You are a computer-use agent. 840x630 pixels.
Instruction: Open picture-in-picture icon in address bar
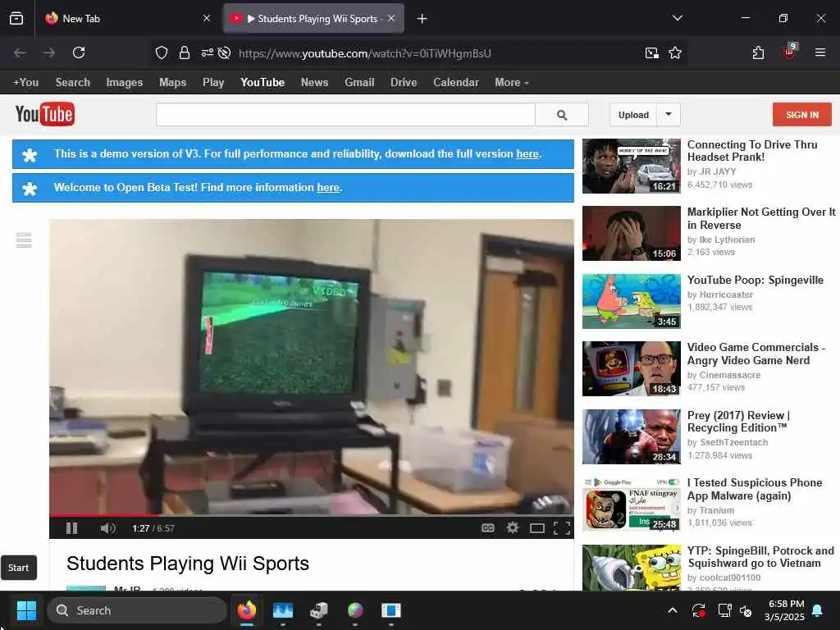652,53
